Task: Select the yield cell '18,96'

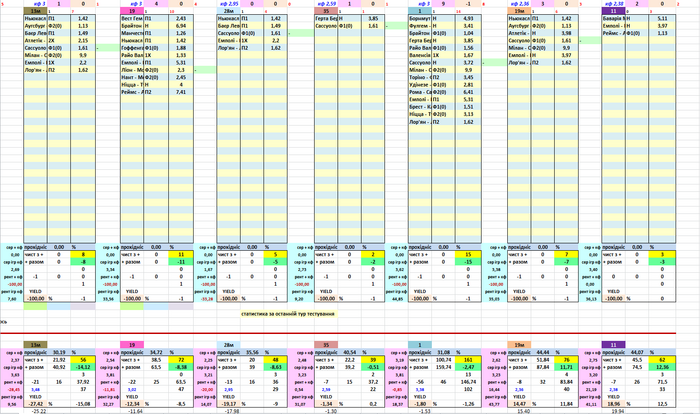Action: pos(613,404)
